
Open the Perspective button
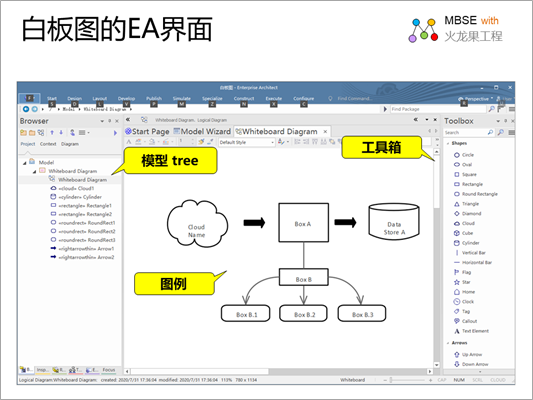coord(476,99)
